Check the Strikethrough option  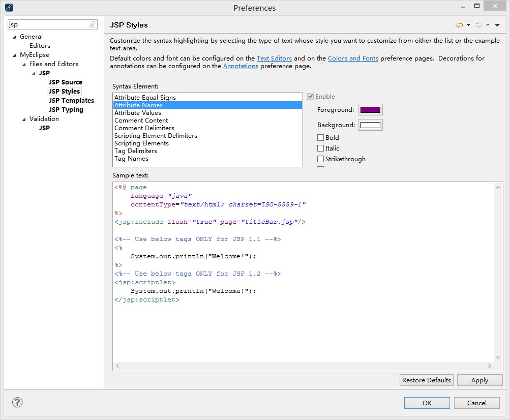320,159
